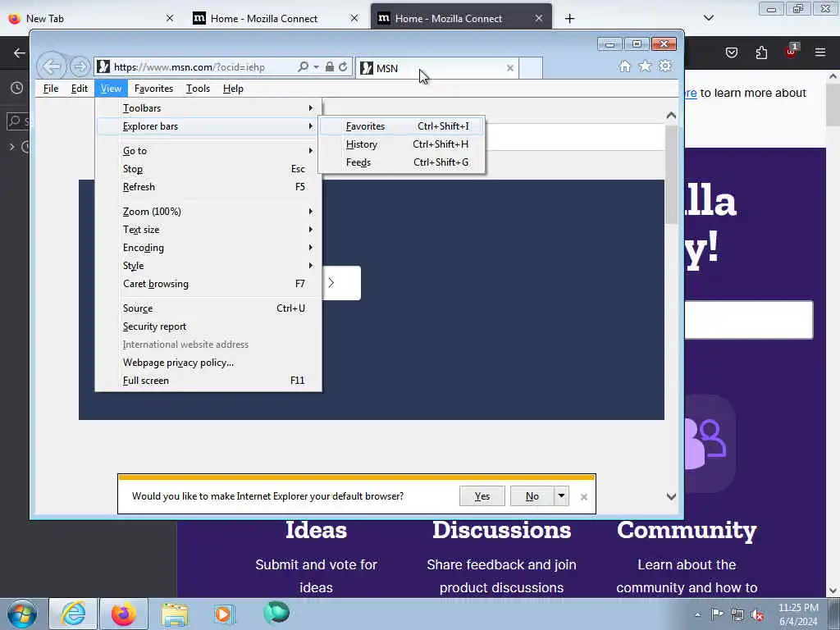Open Firefox Pocket save icon

(732, 52)
